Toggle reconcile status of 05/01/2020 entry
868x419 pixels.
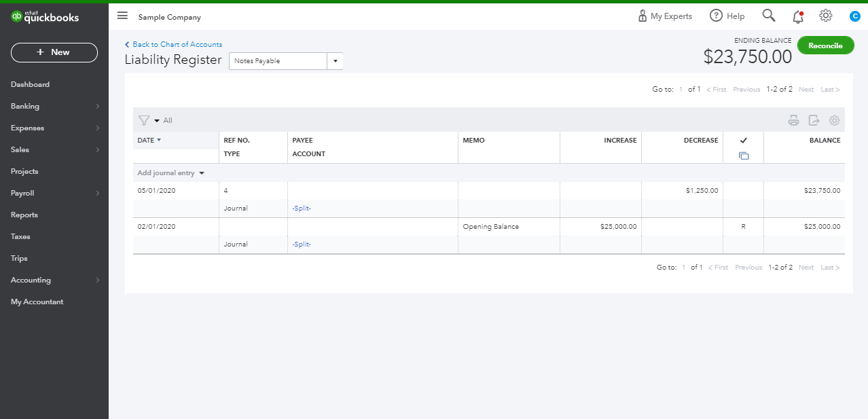point(744,191)
